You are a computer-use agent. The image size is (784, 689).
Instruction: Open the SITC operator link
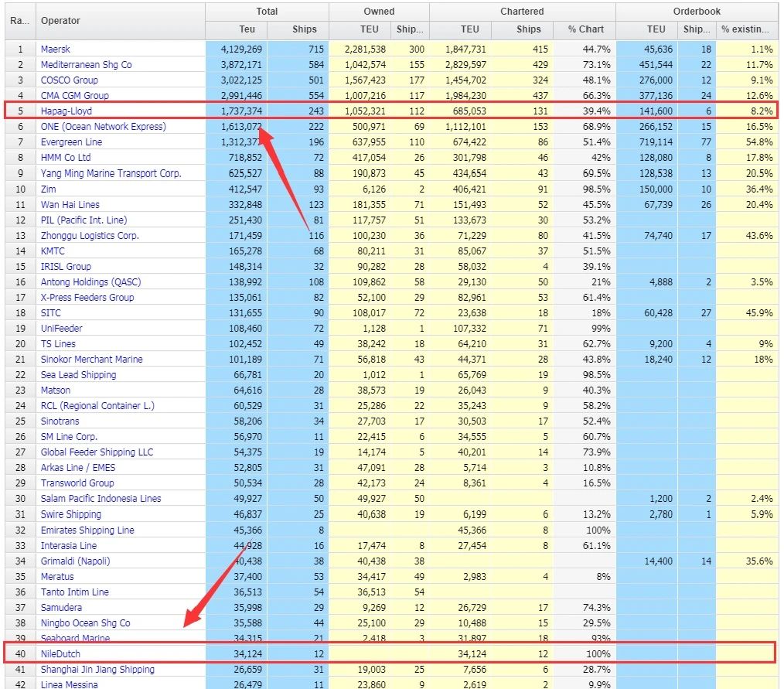[x=50, y=313]
